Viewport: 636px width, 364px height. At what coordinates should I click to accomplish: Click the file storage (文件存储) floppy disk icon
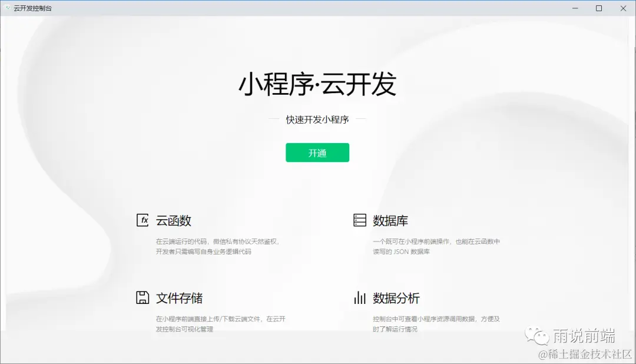tap(141, 298)
